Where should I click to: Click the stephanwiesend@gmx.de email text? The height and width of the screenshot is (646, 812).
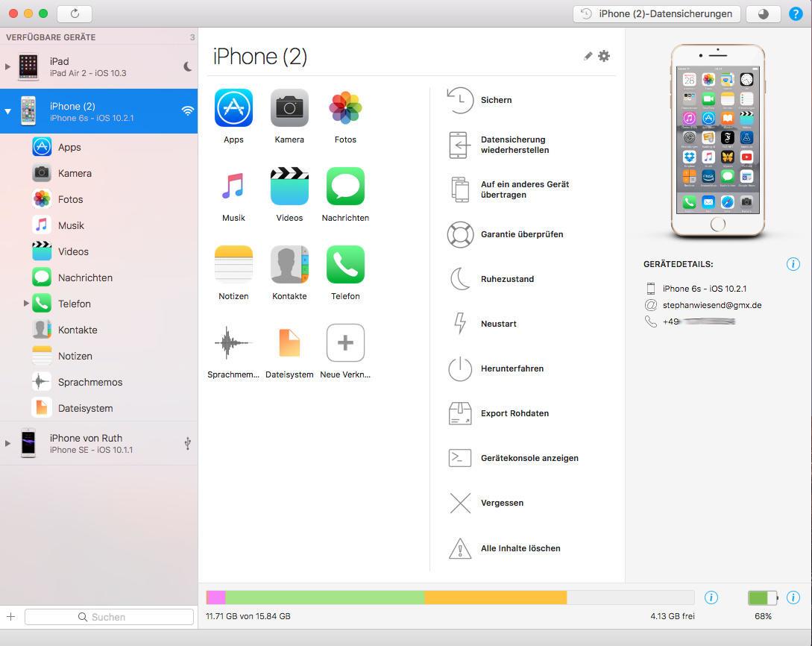pos(712,305)
